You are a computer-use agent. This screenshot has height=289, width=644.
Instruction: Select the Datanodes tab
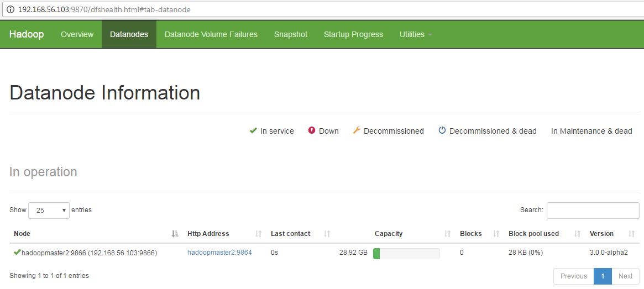click(129, 34)
